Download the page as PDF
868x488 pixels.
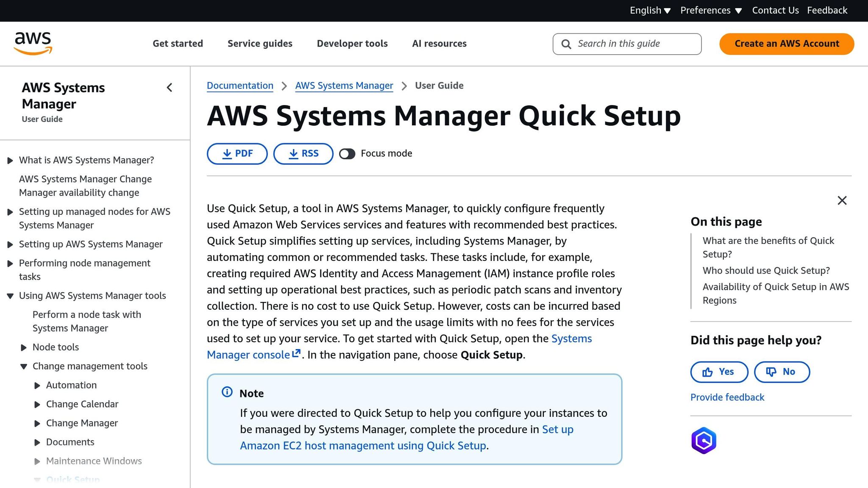[x=237, y=154]
